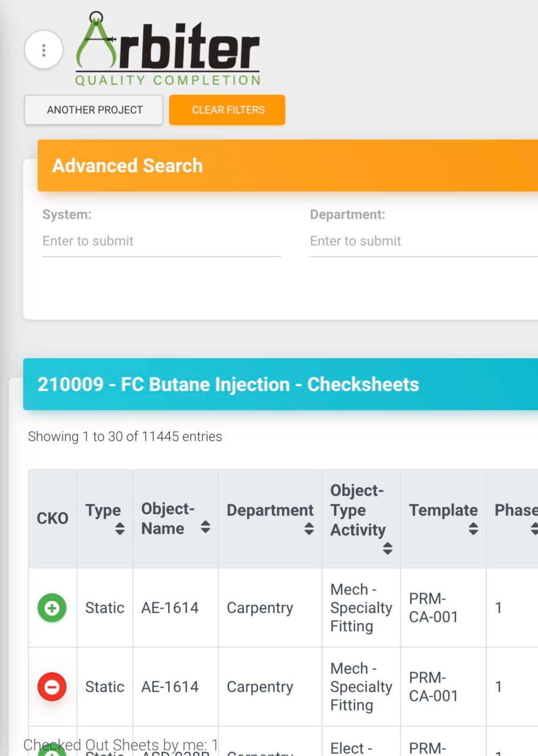Select Carpentry cell in the second row
Image resolution: width=538 pixels, height=756 pixels.
pyautogui.click(x=260, y=687)
